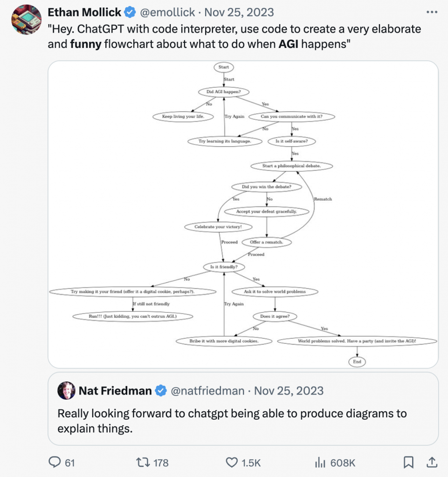Click the share upload icon

point(432,462)
